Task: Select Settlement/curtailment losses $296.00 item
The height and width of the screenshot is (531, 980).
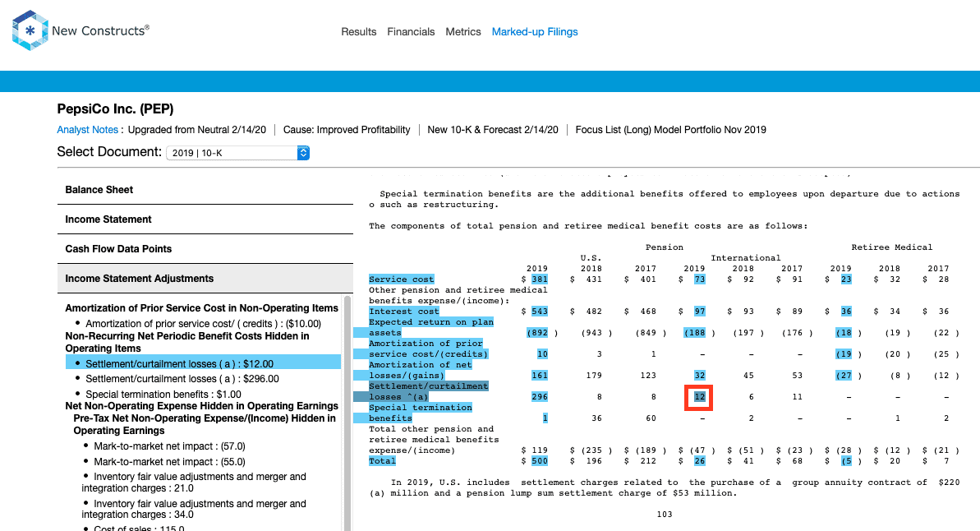Action: point(182,379)
